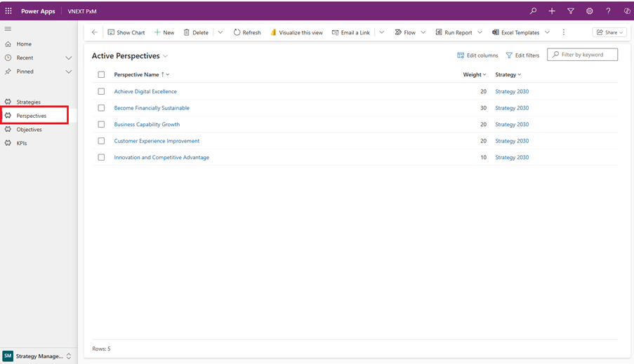Expand the Excel Templates dropdown arrow

(547, 32)
